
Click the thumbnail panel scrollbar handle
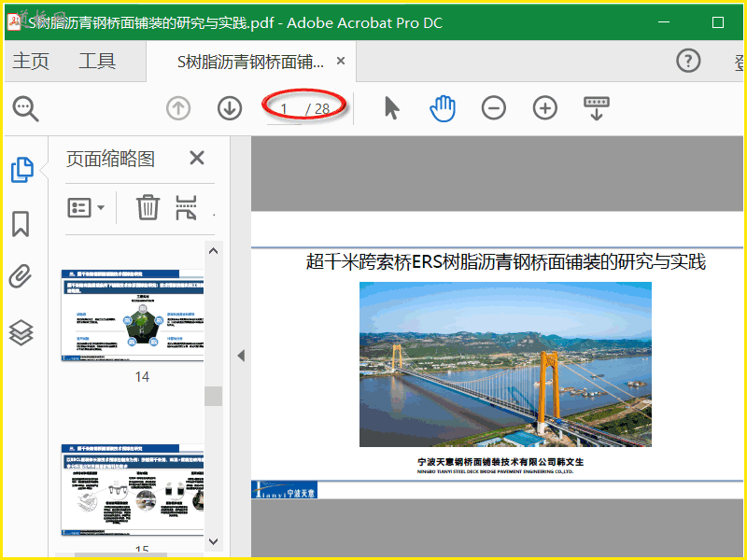click(x=214, y=396)
